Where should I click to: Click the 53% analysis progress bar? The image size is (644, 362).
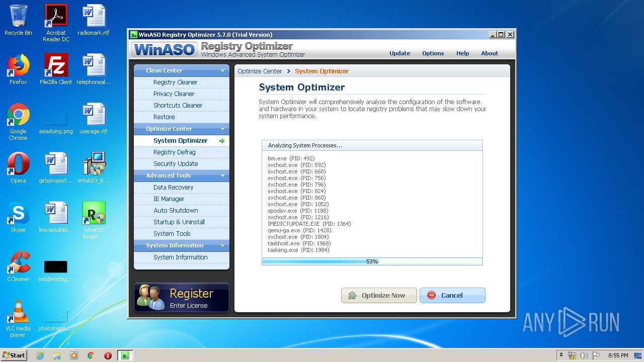[x=372, y=261]
